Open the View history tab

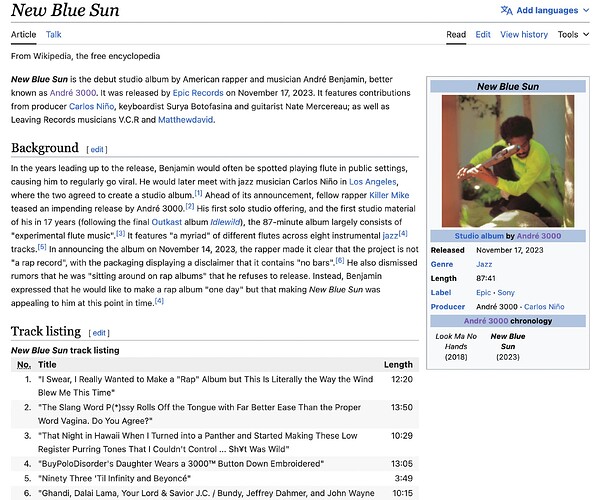(524, 35)
